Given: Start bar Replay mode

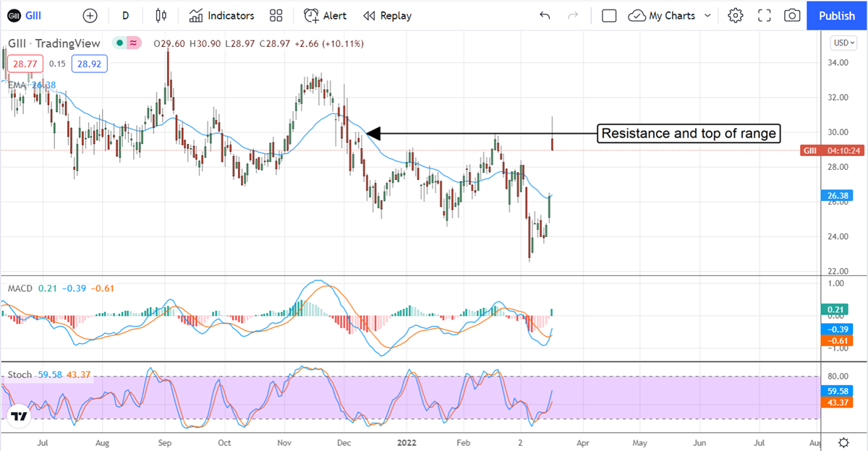Looking at the screenshot, I should click(387, 15).
